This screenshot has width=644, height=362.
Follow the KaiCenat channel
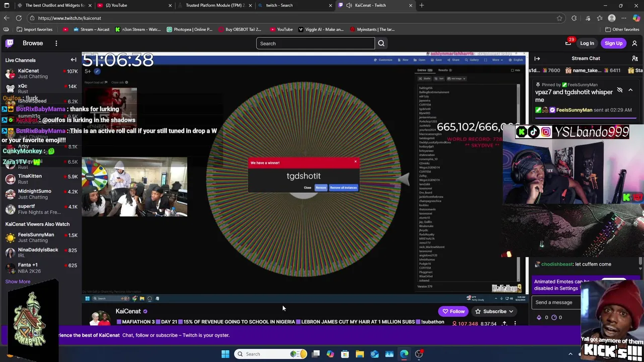(453, 311)
